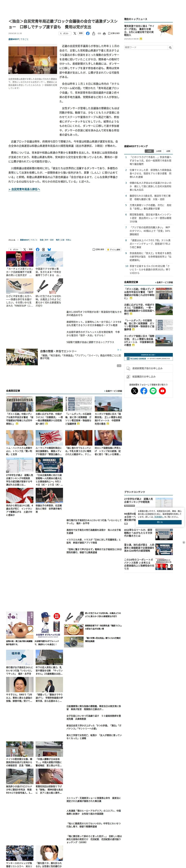
Task: Open the 利用規約 link in the cookie notice
Action: [159, 517]
